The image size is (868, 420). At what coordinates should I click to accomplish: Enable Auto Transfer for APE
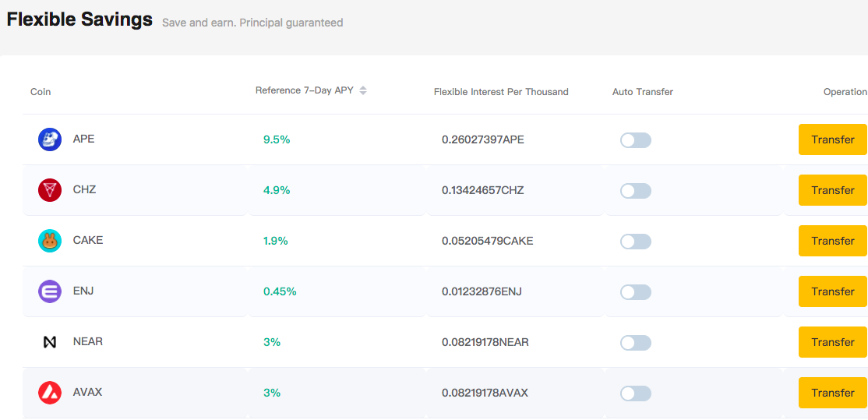coord(636,140)
